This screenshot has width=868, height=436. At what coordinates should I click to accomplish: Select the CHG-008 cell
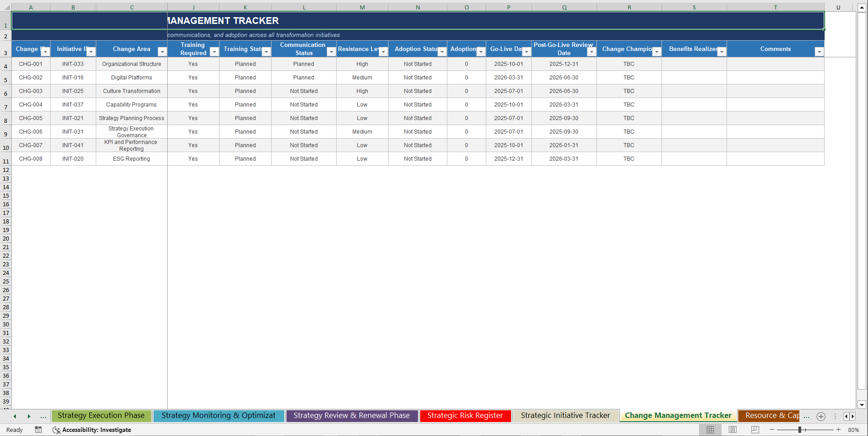(31, 159)
